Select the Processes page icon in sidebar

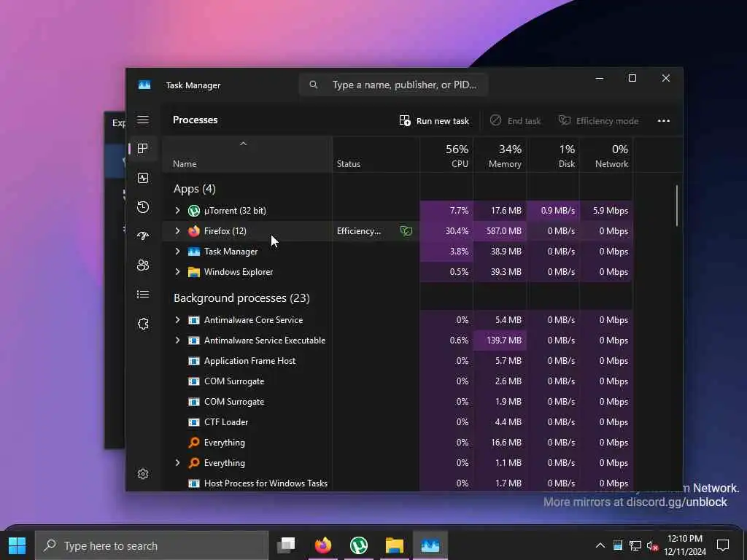tap(142, 149)
